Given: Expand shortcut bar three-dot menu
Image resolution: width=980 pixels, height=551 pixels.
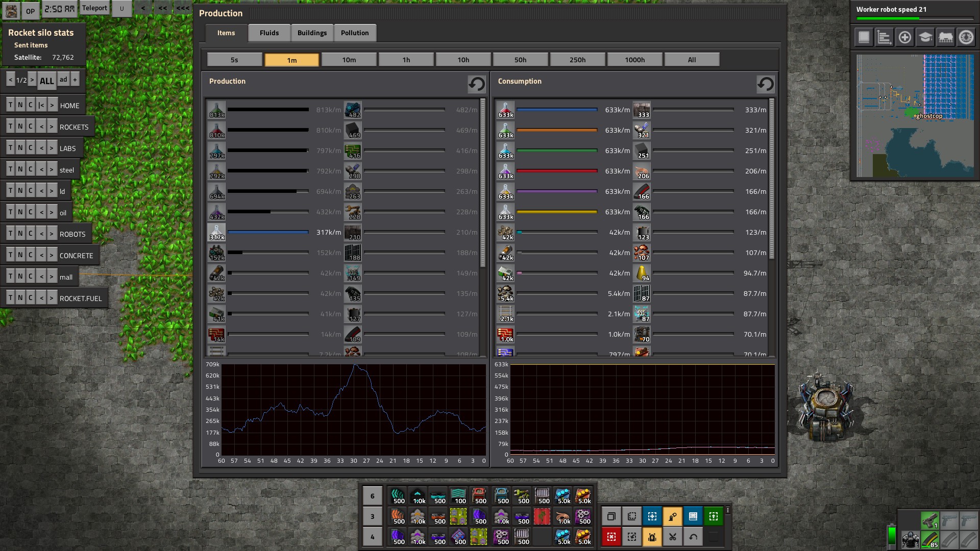Looking at the screenshot, I should (x=728, y=510).
